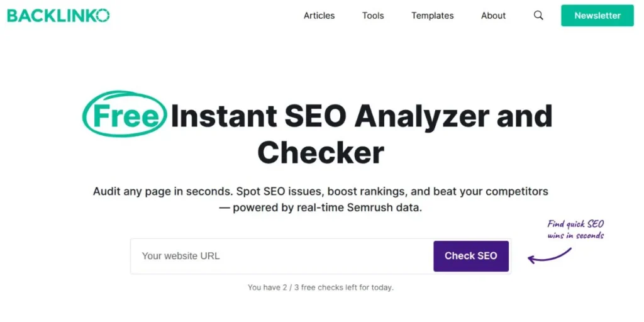Click the Instant SEO Analyzer heading text
The height and width of the screenshot is (322, 644).
[x=362, y=116]
